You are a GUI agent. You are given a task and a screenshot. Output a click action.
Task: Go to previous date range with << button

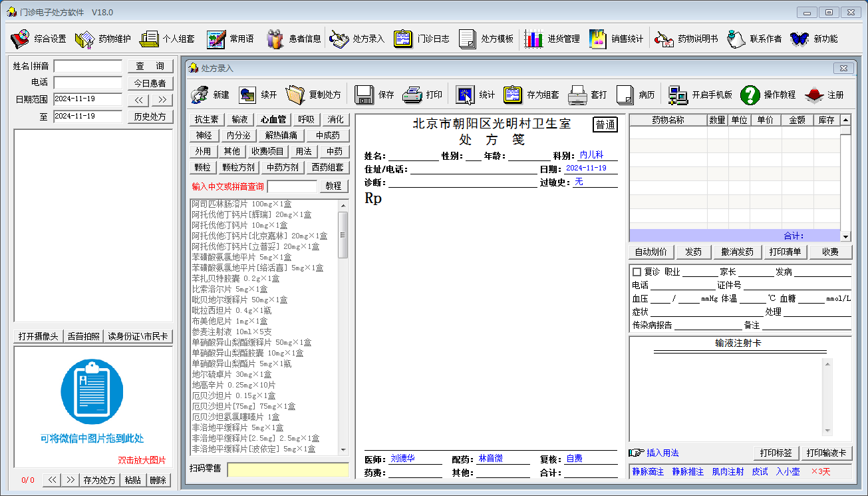138,100
